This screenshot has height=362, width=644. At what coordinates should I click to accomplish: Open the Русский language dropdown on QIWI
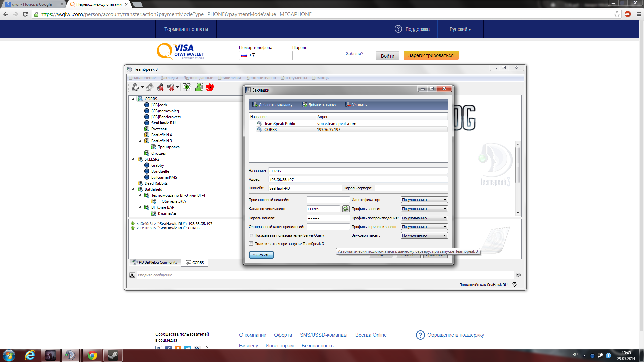pyautogui.click(x=460, y=29)
